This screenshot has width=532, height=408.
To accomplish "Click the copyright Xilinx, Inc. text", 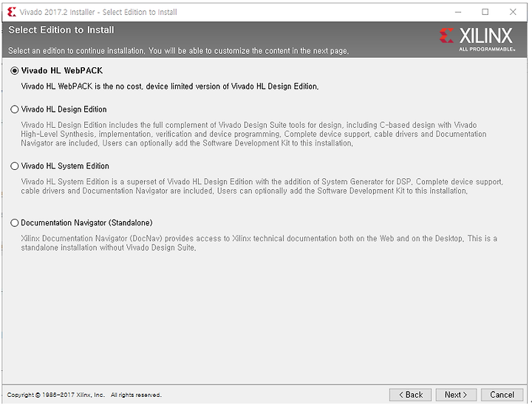I will coord(84,395).
